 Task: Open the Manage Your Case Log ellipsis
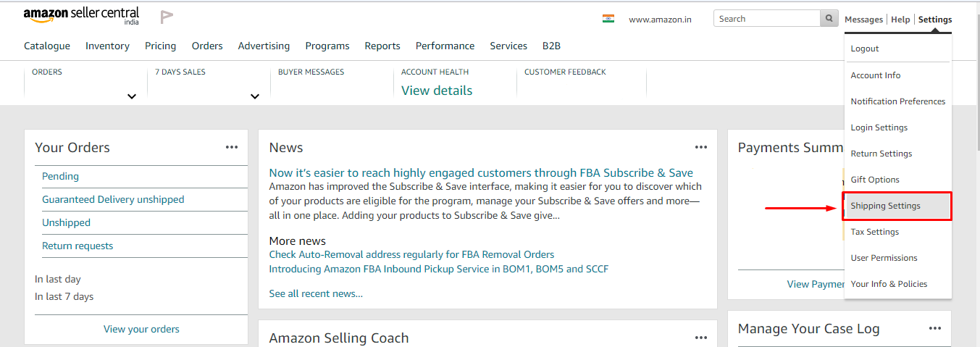[x=935, y=328]
